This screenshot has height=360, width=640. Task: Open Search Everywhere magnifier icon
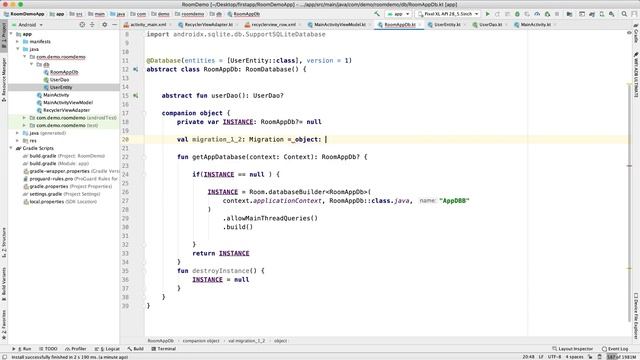click(x=624, y=14)
